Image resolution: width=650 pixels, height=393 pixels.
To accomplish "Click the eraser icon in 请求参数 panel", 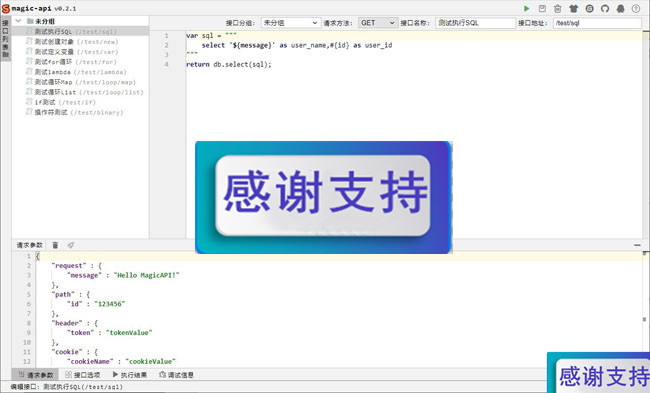I will pos(71,245).
